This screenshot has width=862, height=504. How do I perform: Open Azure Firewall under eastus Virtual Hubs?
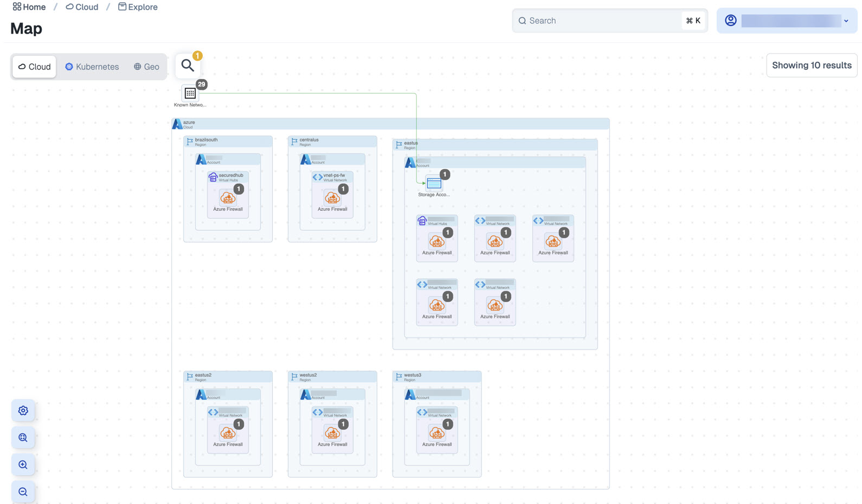point(437,242)
